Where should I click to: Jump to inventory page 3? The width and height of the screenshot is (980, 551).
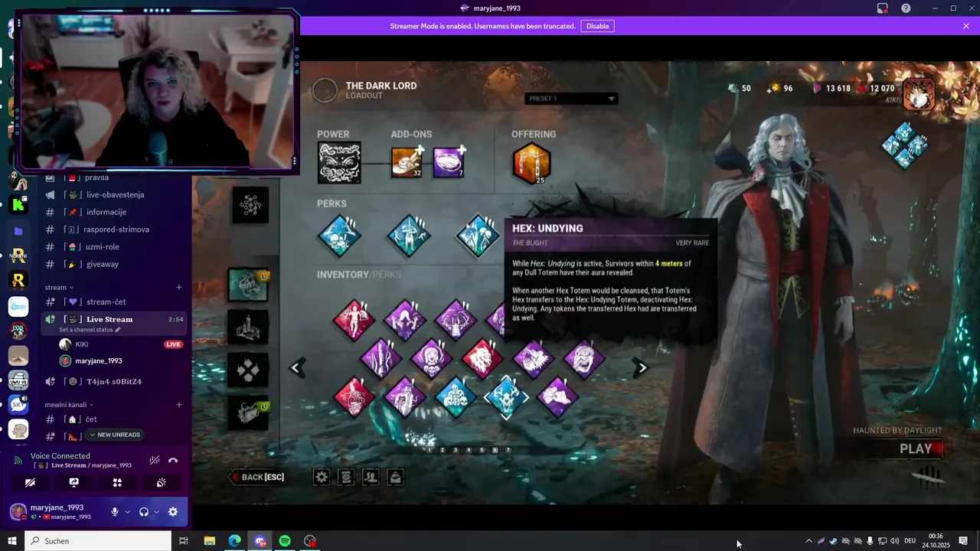[456, 451]
